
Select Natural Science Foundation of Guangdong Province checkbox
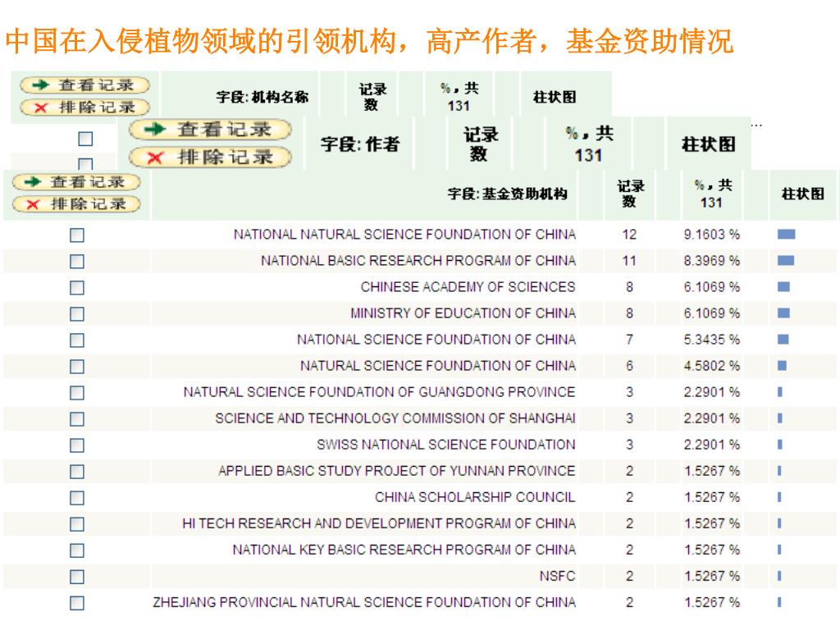coord(77,392)
